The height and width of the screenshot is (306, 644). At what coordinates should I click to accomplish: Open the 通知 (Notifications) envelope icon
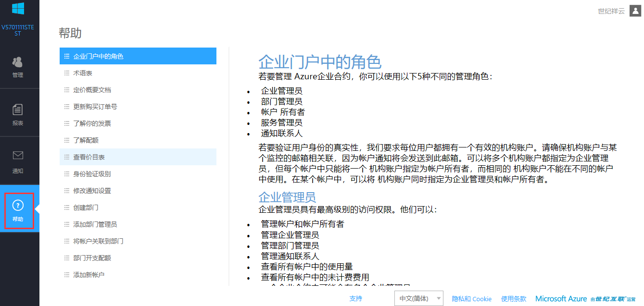tap(18, 156)
